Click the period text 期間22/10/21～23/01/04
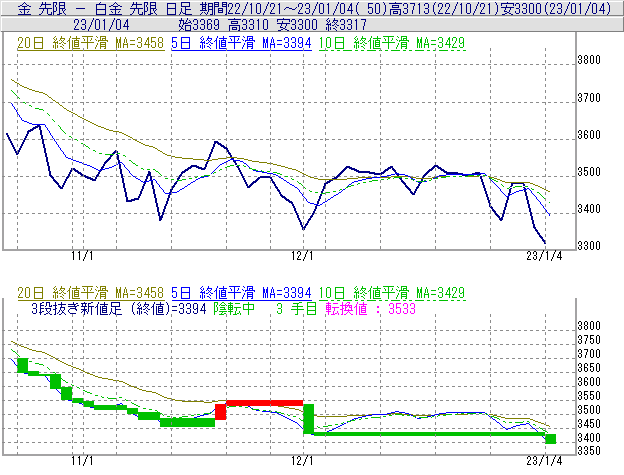The image size is (624, 475). tap(277, 8)
